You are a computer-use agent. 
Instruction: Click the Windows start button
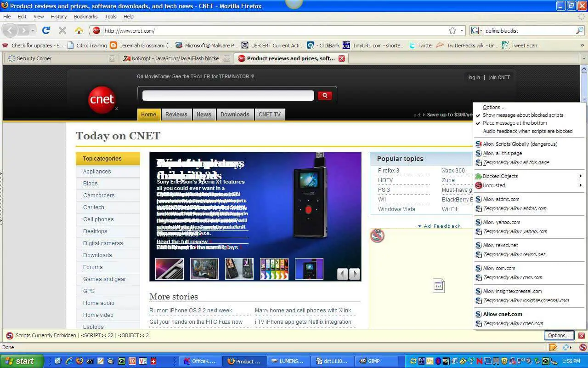tap(22, 361)
